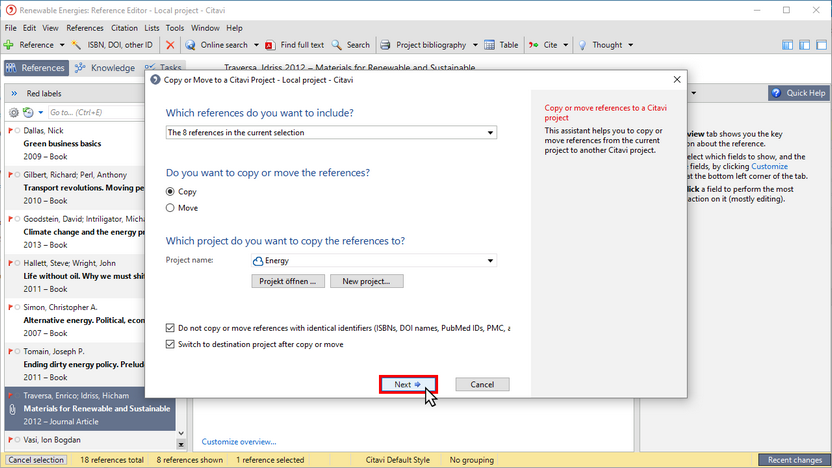Switch to the Knowledge tab
The width and height of the screenshot is (832, 468).
coord(105,68)
